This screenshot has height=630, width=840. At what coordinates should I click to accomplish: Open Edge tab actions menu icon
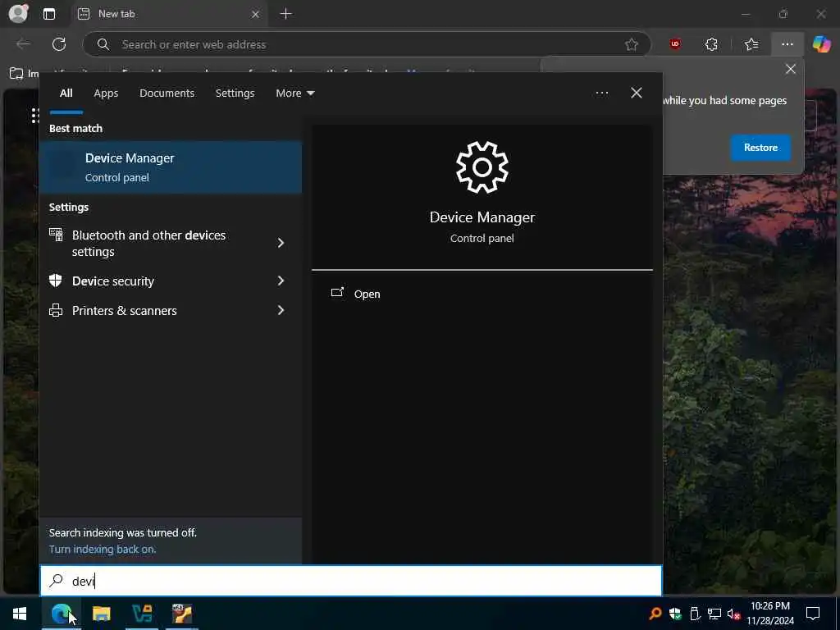click(48, 14)
